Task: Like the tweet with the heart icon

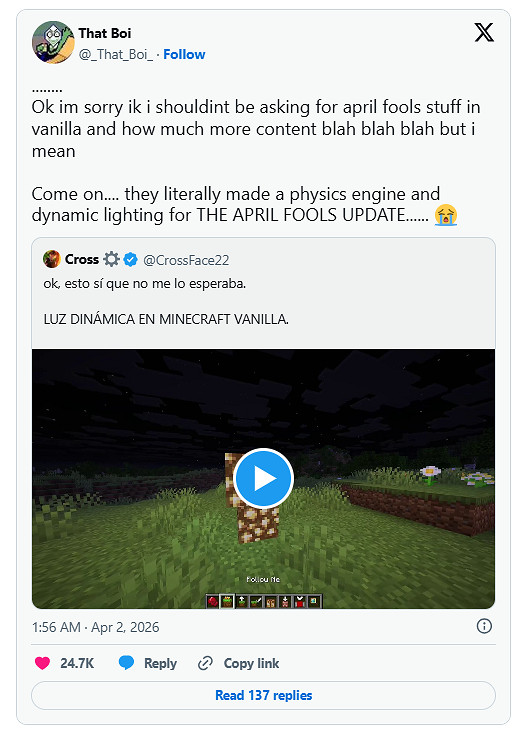Action: [42, 663]
